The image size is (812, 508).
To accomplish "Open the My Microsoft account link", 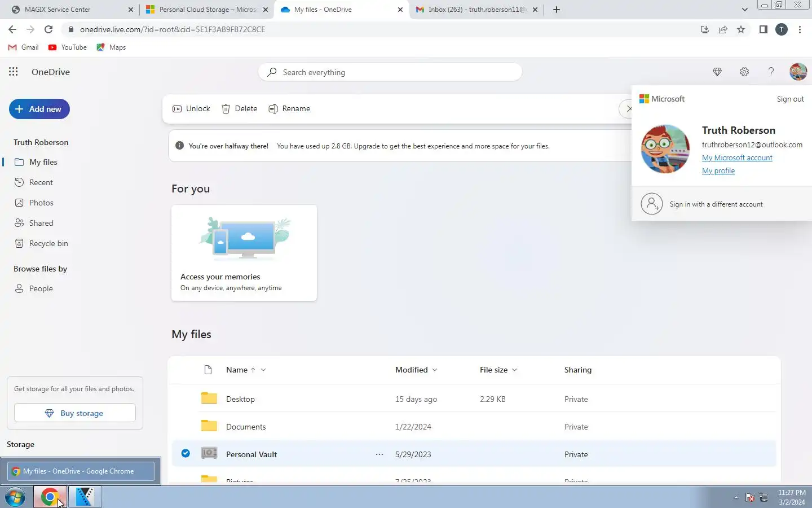I will (x=737, y=157).
